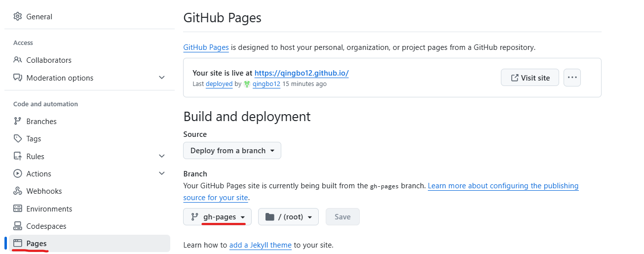Click the Moderation options comment icon

(18, 78)
